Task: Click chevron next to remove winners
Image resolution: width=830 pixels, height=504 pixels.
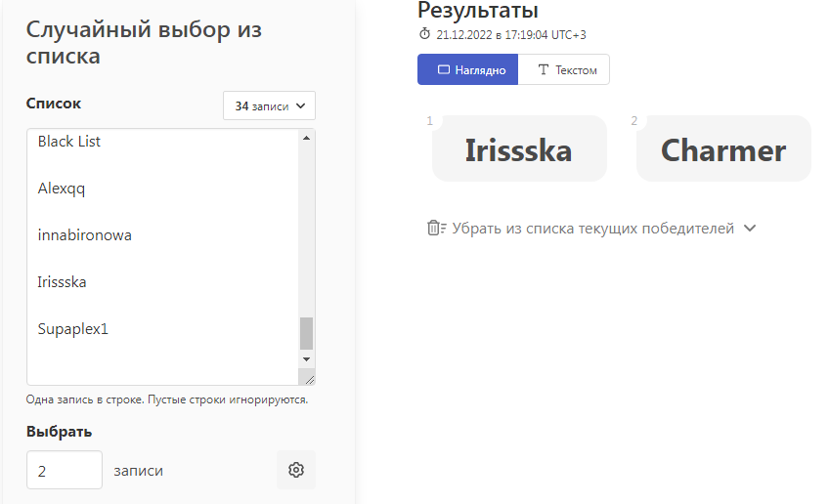Action: point(750,229)
